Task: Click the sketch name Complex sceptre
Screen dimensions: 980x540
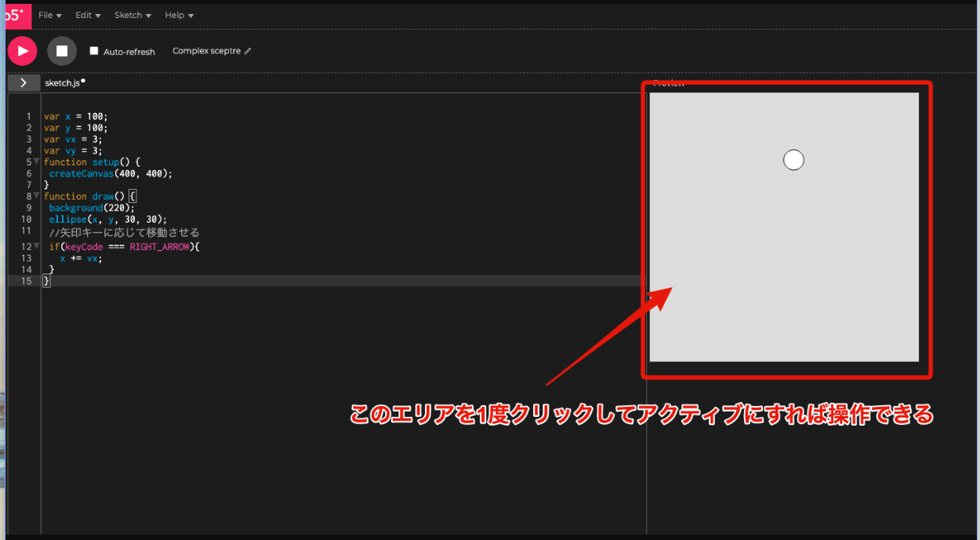Action: [x=207, y=51]
